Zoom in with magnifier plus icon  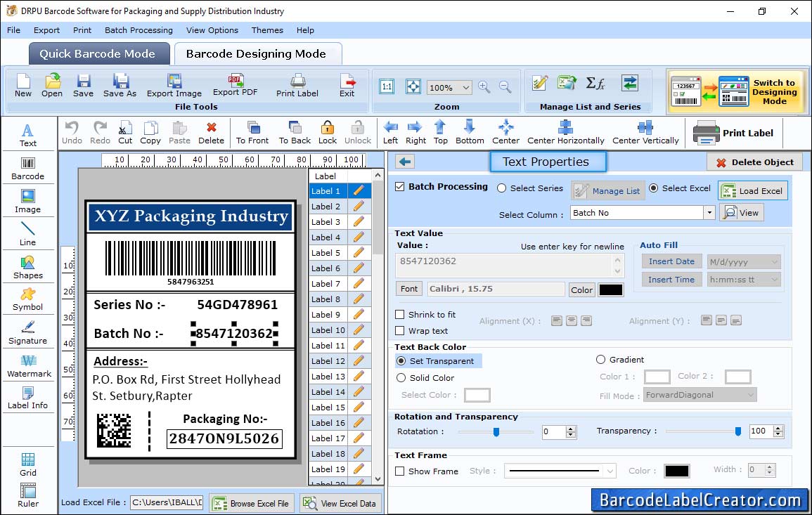click(x=484, y=87)
